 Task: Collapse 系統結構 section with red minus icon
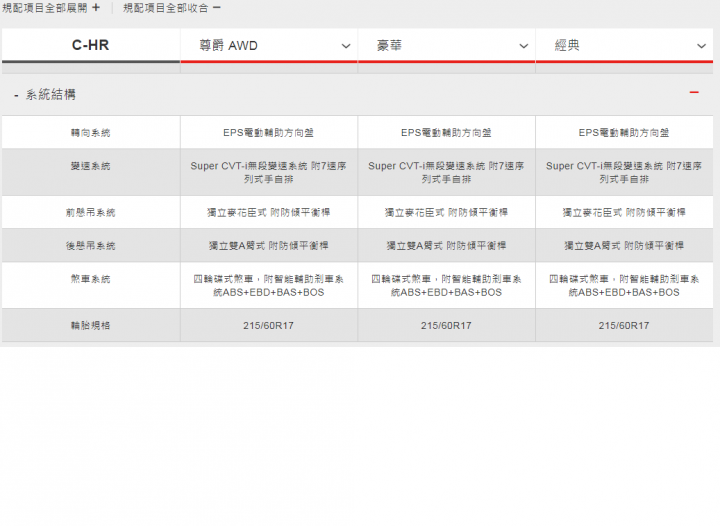click(694, 93)
